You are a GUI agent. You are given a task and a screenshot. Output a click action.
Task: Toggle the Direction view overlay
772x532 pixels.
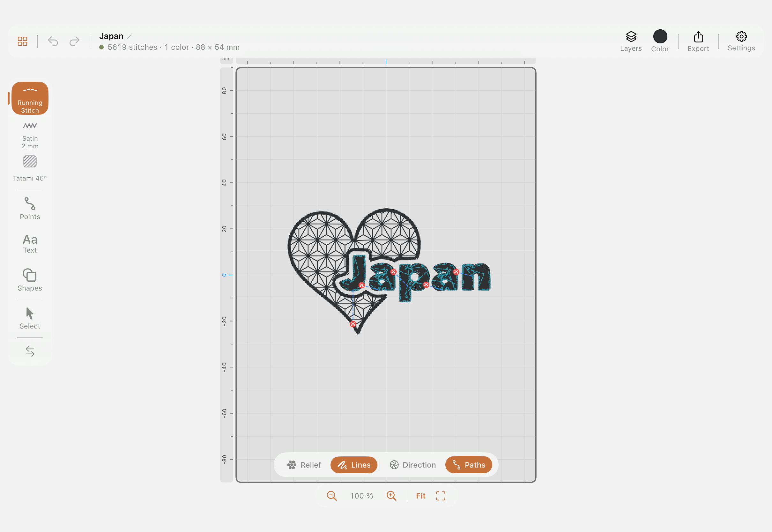pos(413,465)
